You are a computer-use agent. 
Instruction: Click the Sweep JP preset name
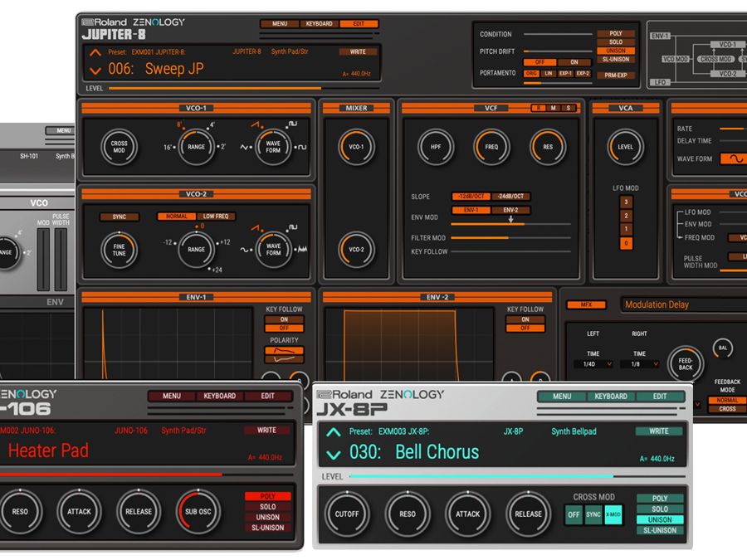tap(174, 69)
